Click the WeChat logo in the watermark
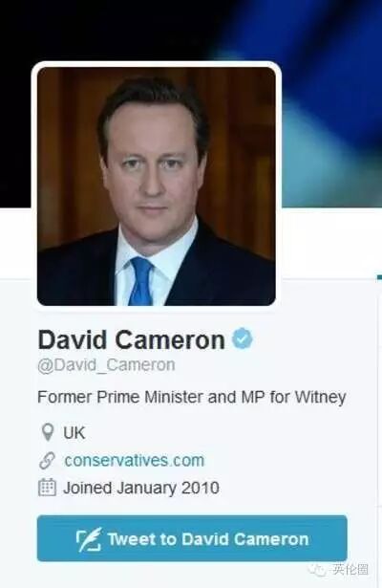 (317, 570)
